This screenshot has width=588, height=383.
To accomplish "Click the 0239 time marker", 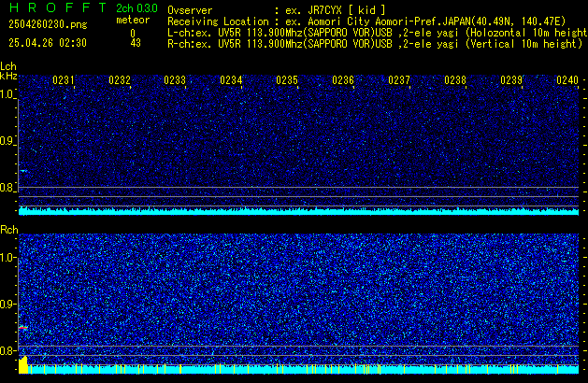I will 511,80.
